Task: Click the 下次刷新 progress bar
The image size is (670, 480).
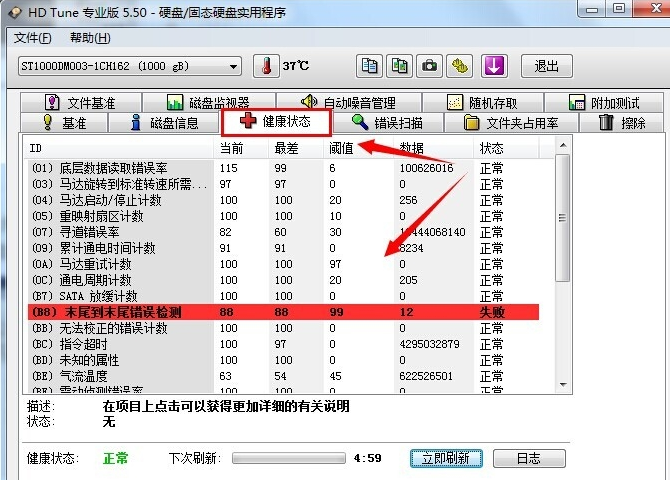Action: tap(289, 458)
